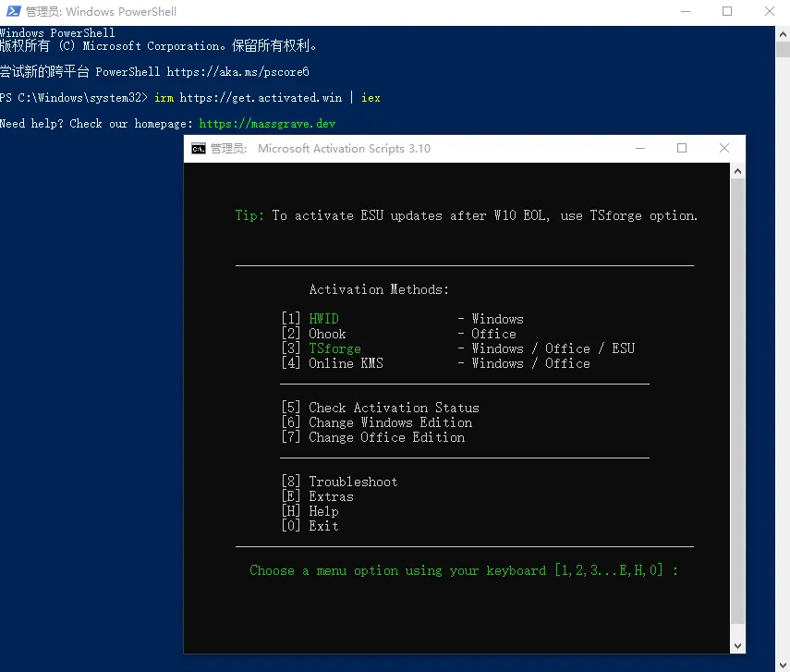This screenshot has height=672, width=790.
Task: Click the [0] Exit line
Action: 310,526
